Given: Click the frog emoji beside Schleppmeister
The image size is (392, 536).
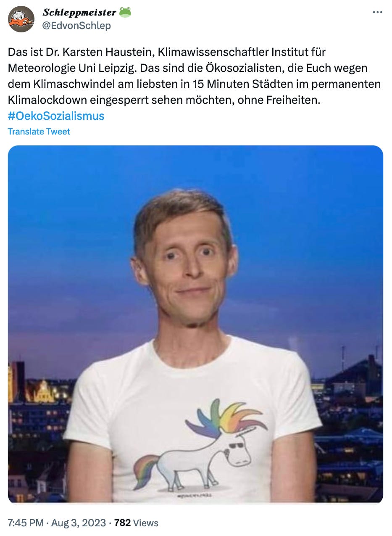Looking at the screenshot, I should 125,12.
